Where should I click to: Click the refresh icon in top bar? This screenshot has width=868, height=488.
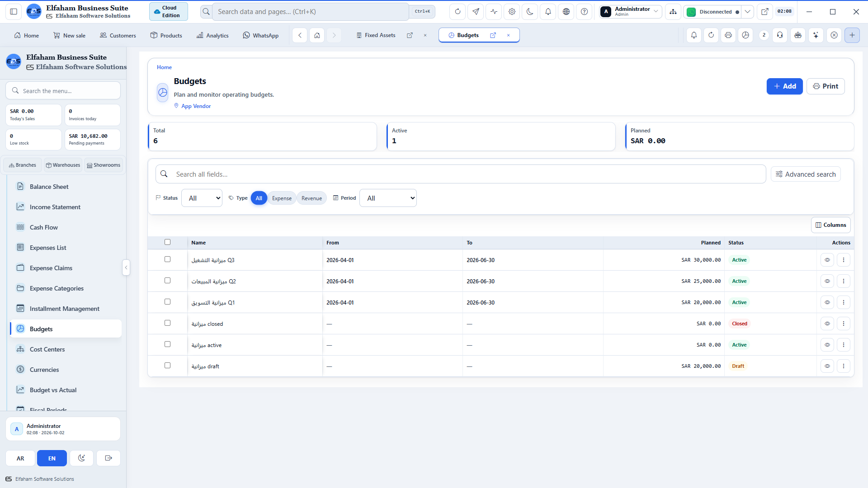tap(458, 12)
